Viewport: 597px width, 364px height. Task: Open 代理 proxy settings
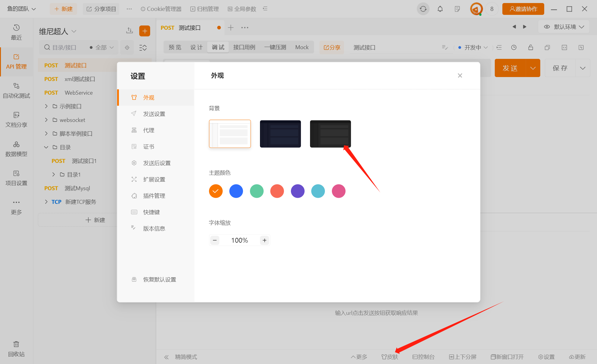(x=156, y=130)
